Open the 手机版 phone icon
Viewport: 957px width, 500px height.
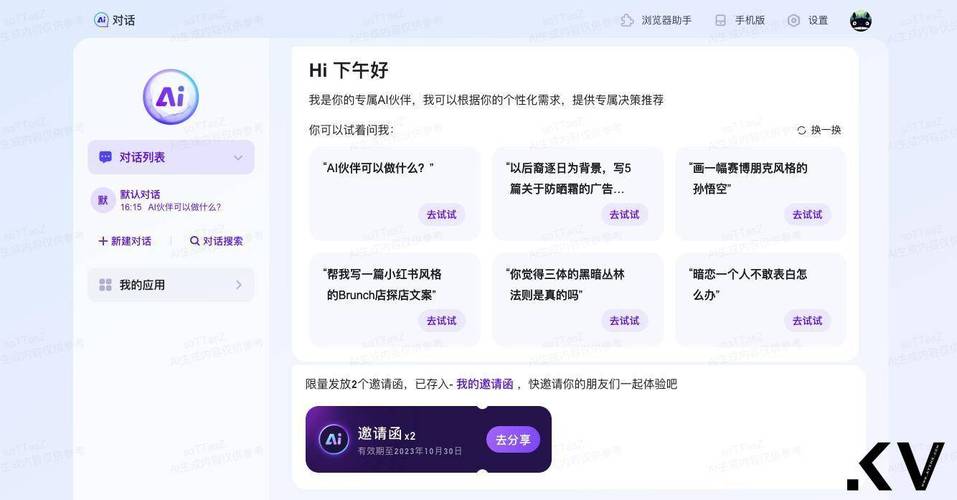pyautogui.click(x=721, y=21)
